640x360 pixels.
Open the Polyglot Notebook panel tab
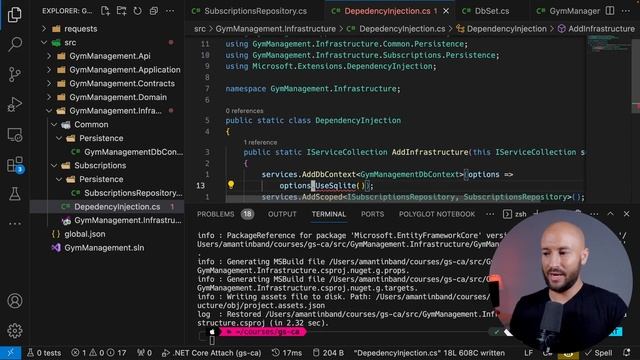(437, 214)
